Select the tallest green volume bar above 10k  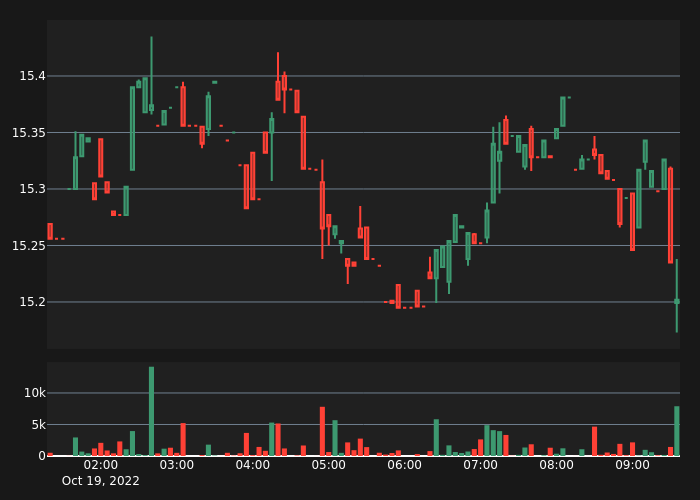tap(151, 411)
